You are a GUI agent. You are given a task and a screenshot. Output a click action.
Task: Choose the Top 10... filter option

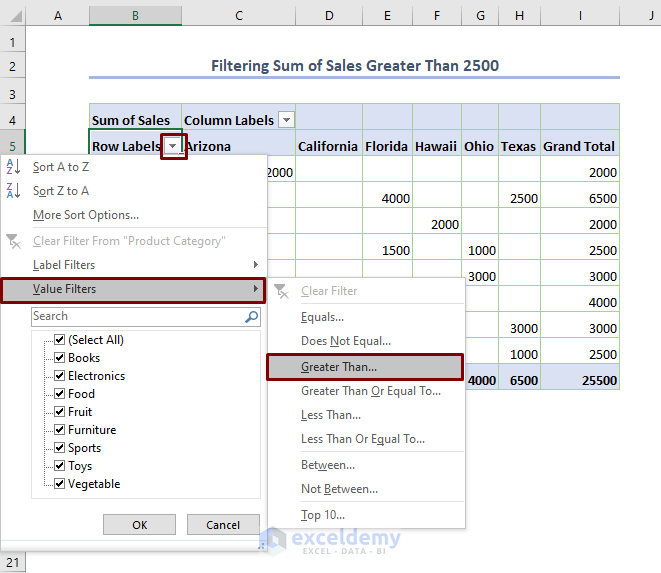(325, 515)
